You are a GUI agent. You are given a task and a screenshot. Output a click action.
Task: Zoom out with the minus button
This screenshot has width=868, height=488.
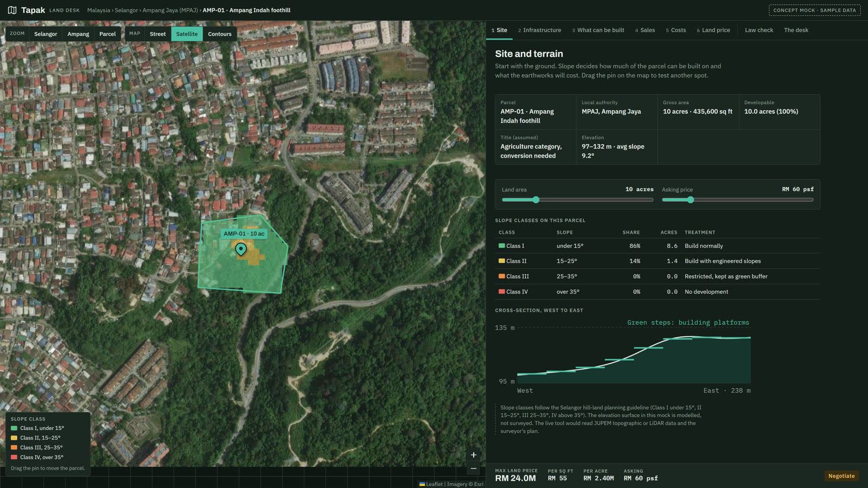pos(474,468)
